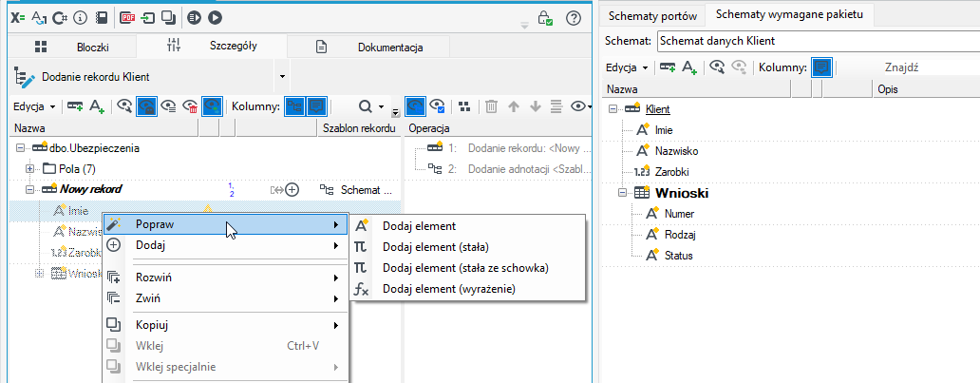This screenshot has height=383, width=980.
Task: Click A-plus add field icon in schema panel
Action: click(x=689, y=67)
